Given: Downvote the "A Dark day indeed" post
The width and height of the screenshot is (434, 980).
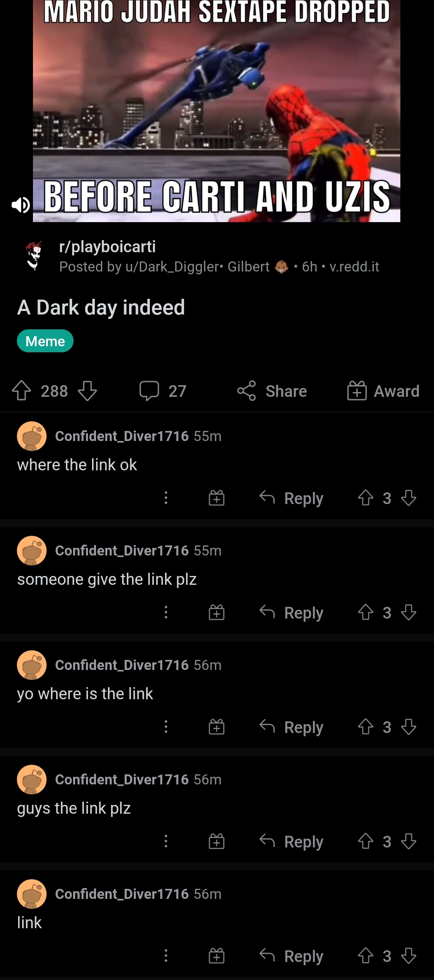Looking at the screenshot, I should (87, 391).
